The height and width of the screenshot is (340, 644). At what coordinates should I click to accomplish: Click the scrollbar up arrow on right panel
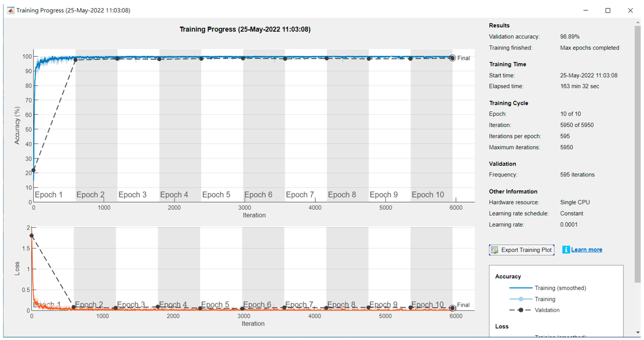[x=638, y=23]
